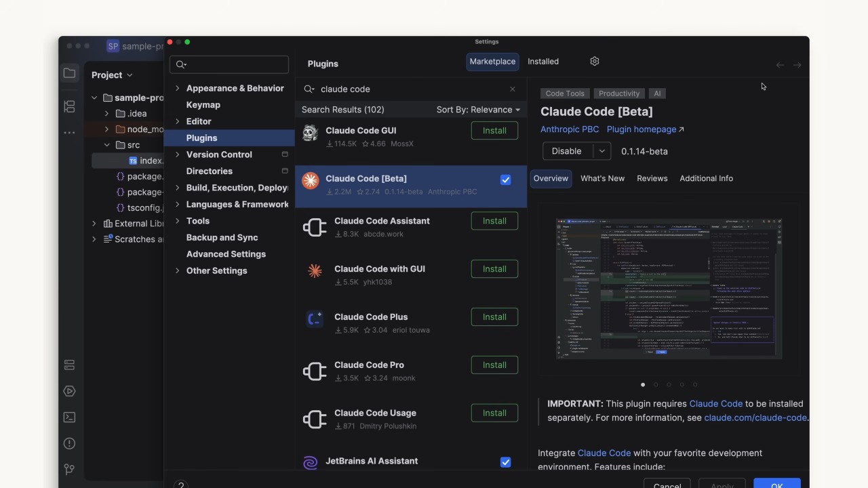Uncheck the Claude Code [Beta] checkbox
The width and height of the screenshot is (868, 488).
point(505,180)
